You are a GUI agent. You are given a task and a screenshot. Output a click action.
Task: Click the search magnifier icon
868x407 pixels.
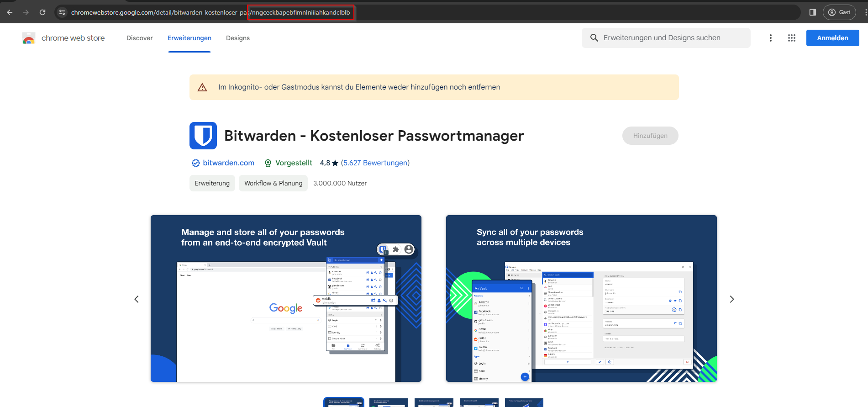click(x=594, y=38)
